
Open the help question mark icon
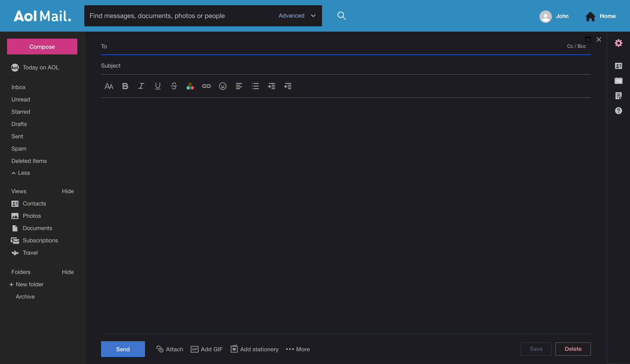point(619,111)
